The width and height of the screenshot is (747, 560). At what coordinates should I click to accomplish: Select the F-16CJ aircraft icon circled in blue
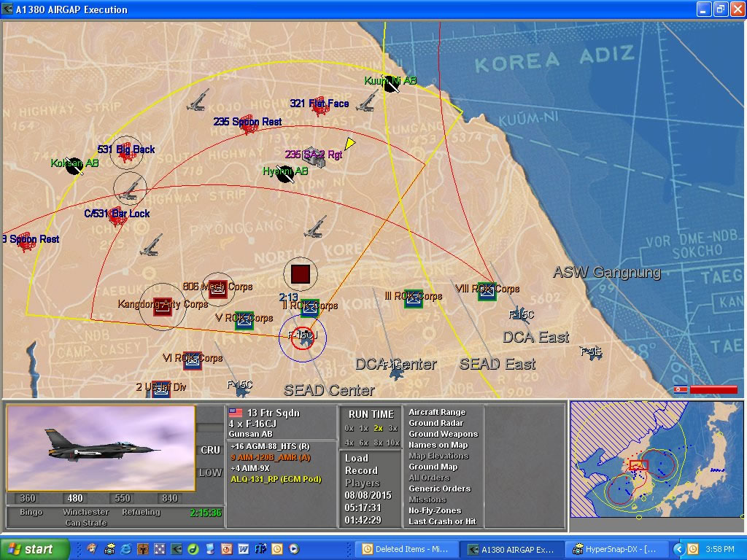(x=302, y=338)
